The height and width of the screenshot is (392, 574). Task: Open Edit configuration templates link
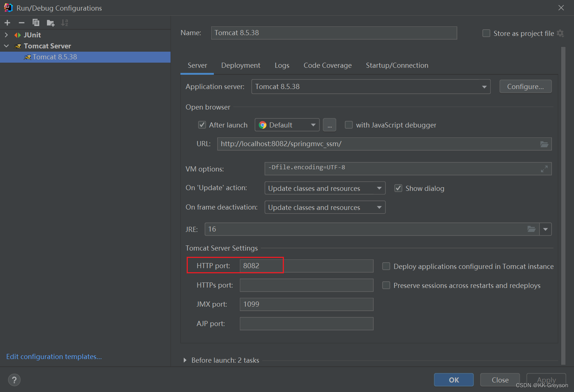(x=54, y=356)
